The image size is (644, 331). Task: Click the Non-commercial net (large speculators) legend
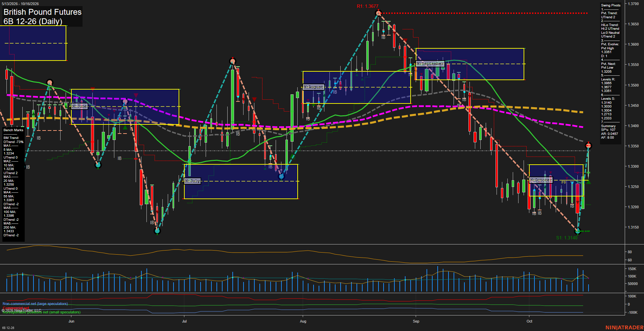(35, 304)
